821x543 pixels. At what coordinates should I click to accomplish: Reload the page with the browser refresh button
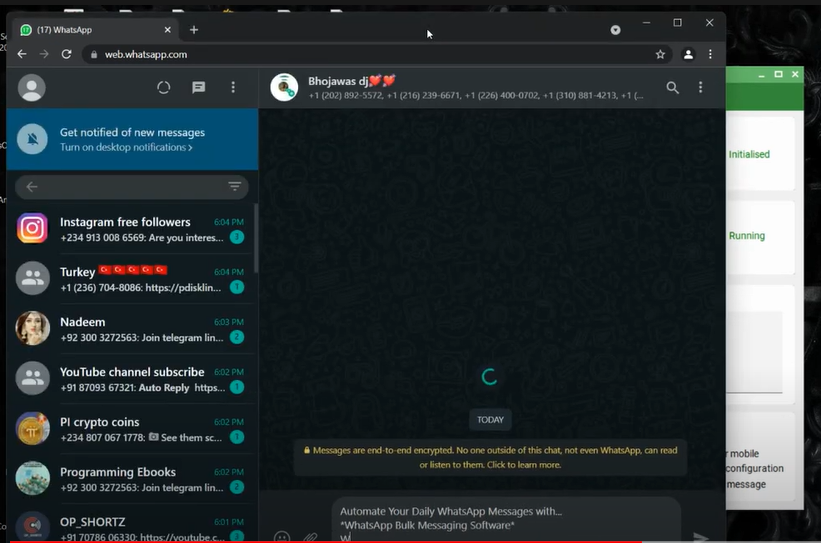click(66, 54)
